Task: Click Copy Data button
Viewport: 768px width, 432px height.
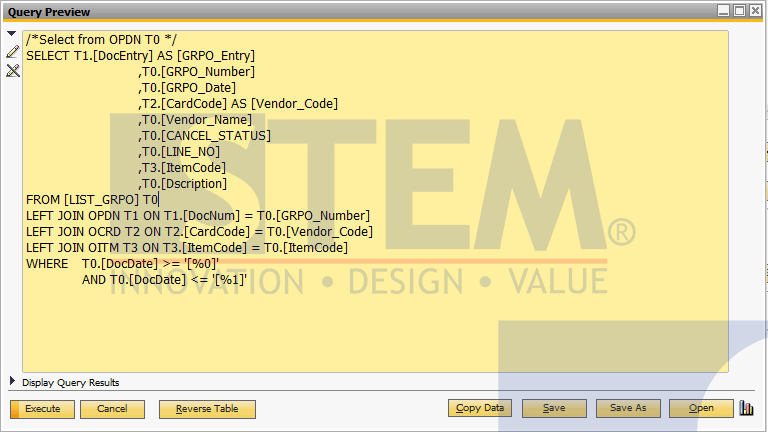Action: [480, 408]
